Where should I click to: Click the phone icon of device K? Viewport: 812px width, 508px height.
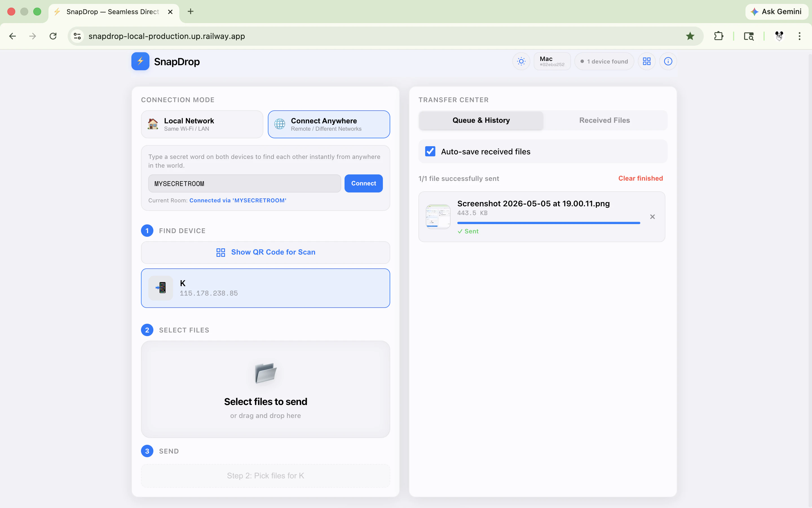(161, 288)
